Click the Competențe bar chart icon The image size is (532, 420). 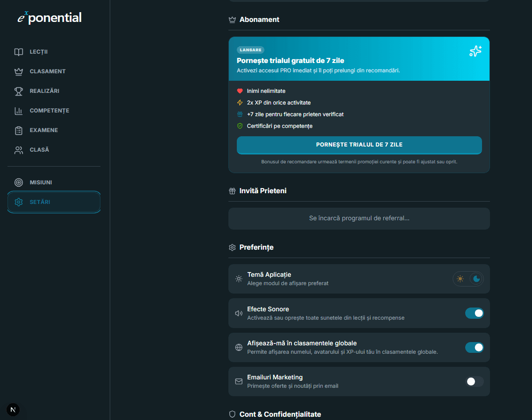pyautogui.click(x=19, y=111)
